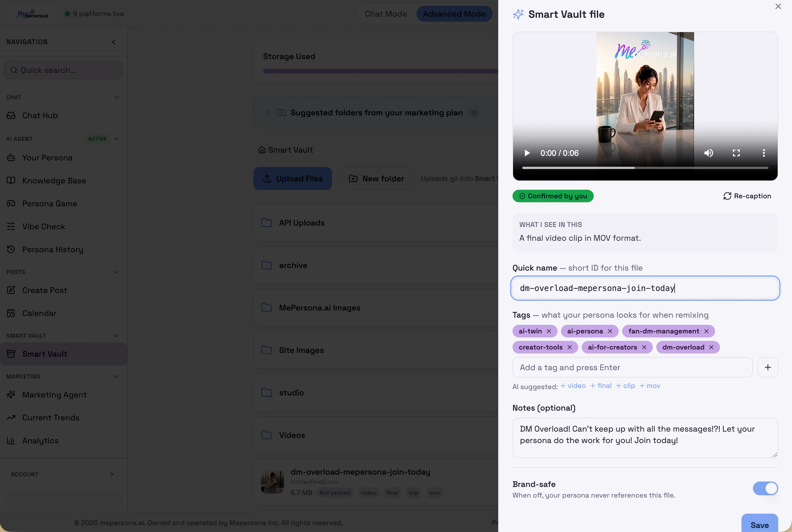This screenshot has height=532, width=792.
Task: Open the MePersona.ai Images folder
Action: (376, 308)
